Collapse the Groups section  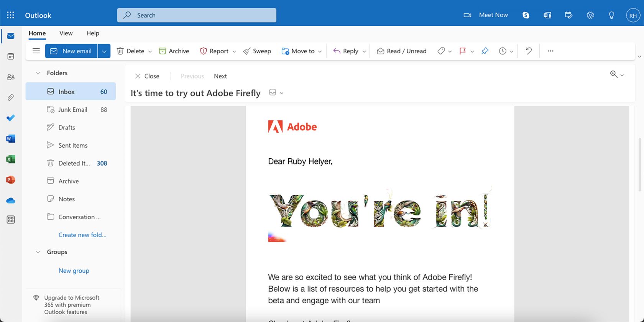pos(38,252)
